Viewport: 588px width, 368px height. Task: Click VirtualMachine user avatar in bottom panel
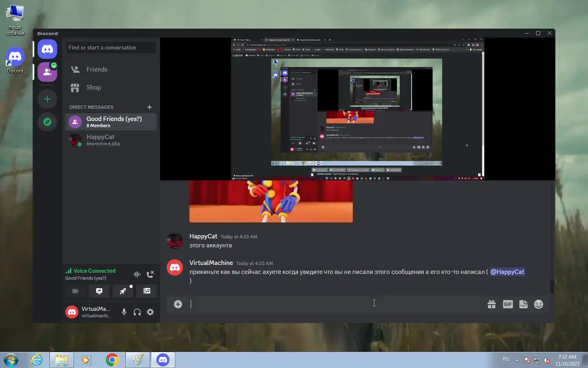click(72, 312)
